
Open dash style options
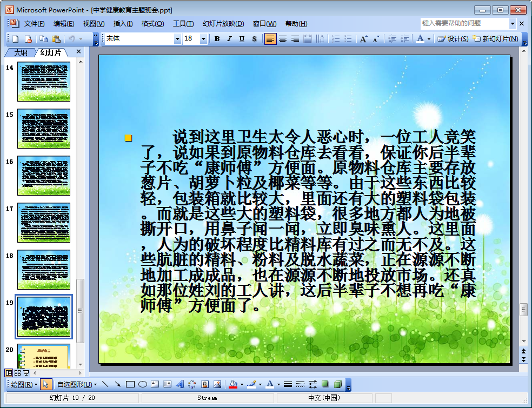(300, 384)
